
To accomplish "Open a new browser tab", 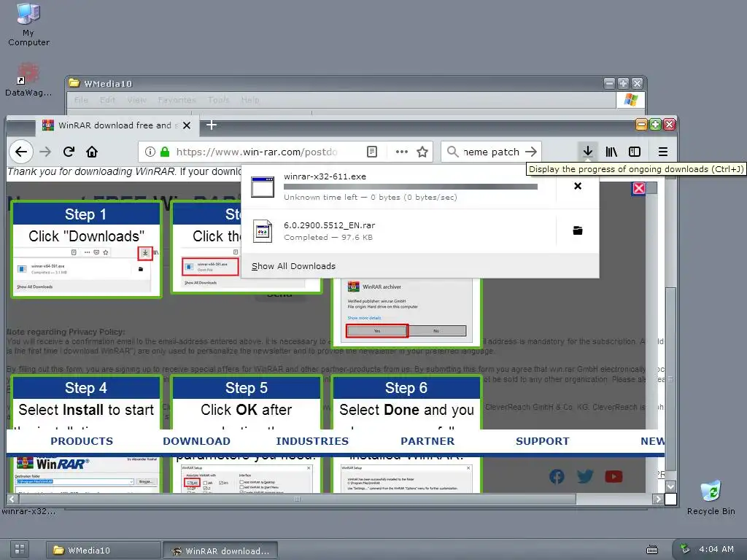I will click(212, 125).
